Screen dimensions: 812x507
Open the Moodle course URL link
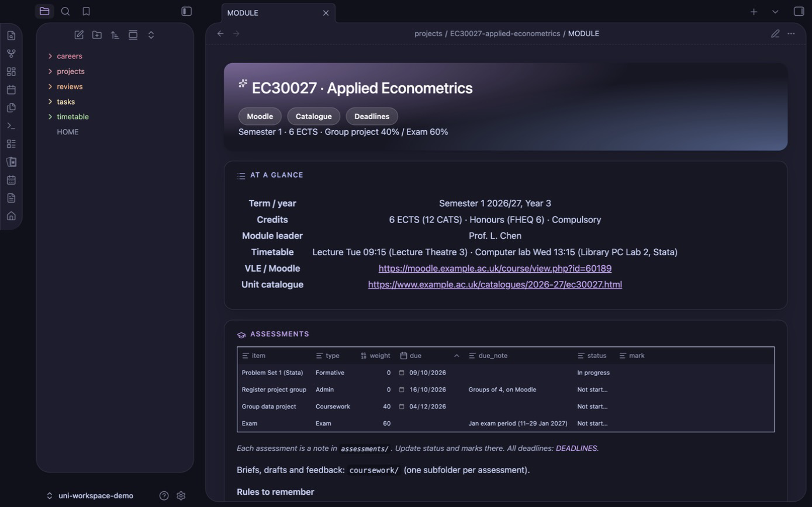pos(495,269)
